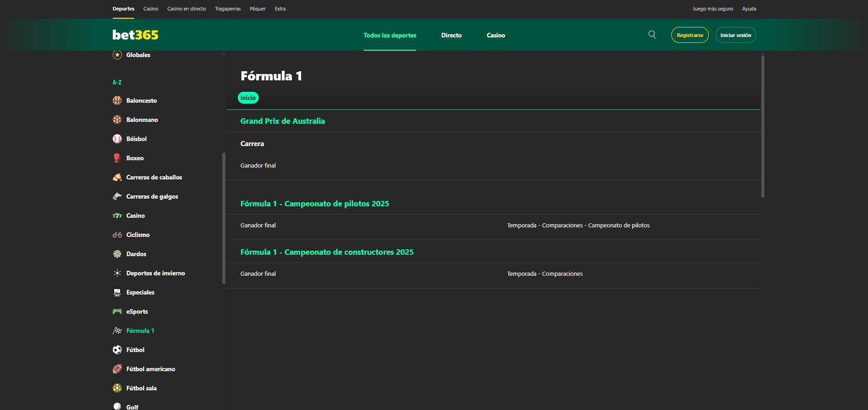The image size is (868, 410).
Task: Open the Deportes top menu item
Action: click(x=124, y=9)
